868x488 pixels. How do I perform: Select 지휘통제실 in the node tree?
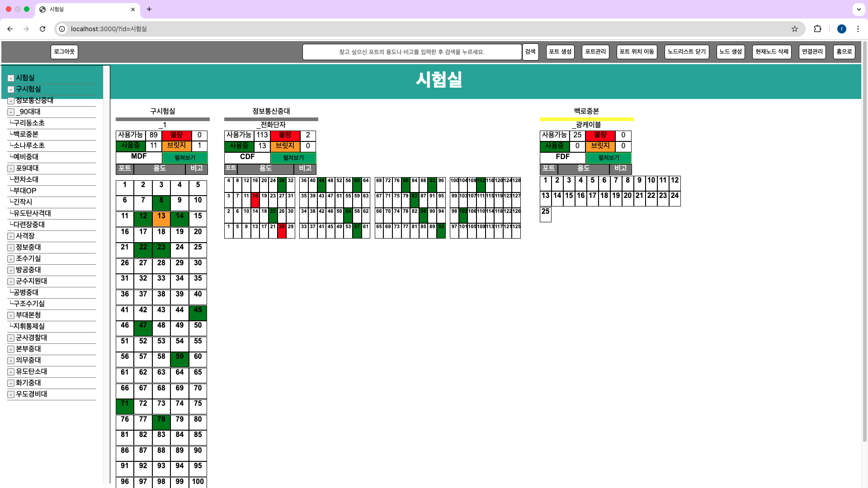(29, 326)
